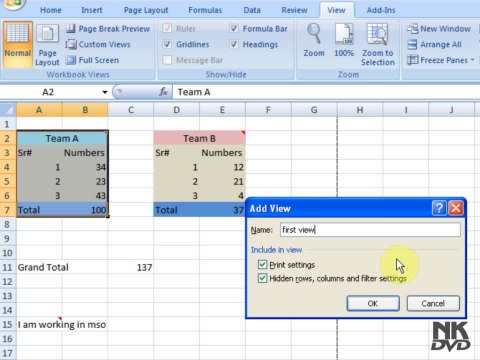Open the Insert tab
Image resolution: width=480 pixels, height=360 pixels.
tap(92, 10)
